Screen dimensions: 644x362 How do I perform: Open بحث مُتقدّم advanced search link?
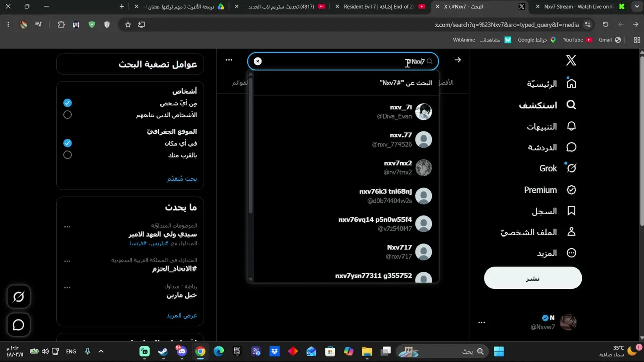tap(182, 179)
